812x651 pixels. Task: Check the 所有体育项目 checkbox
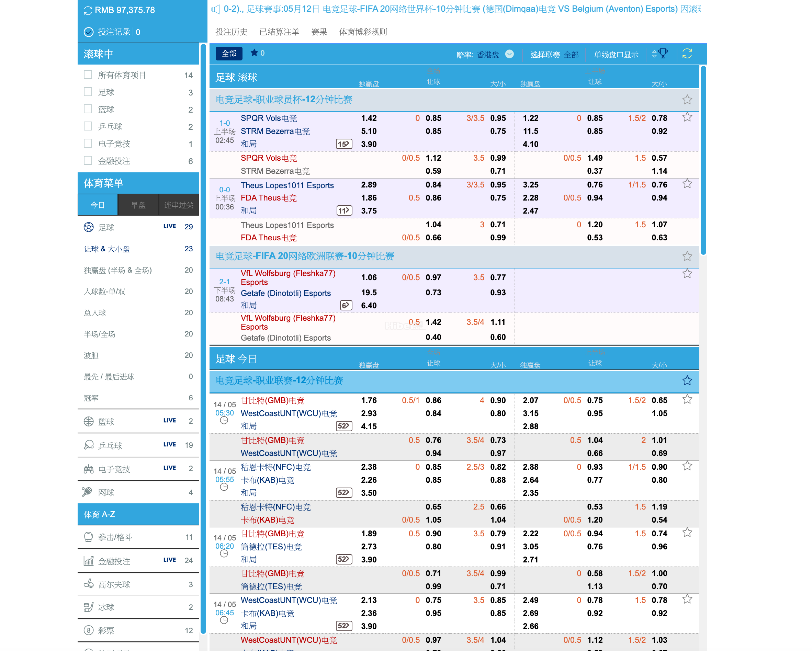click(88, 75)
